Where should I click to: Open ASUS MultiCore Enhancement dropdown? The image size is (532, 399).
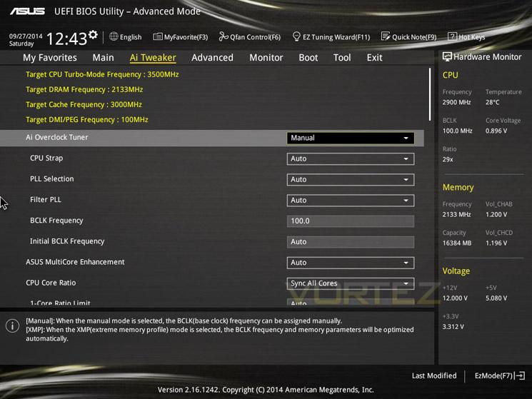(x=350, y=263)
